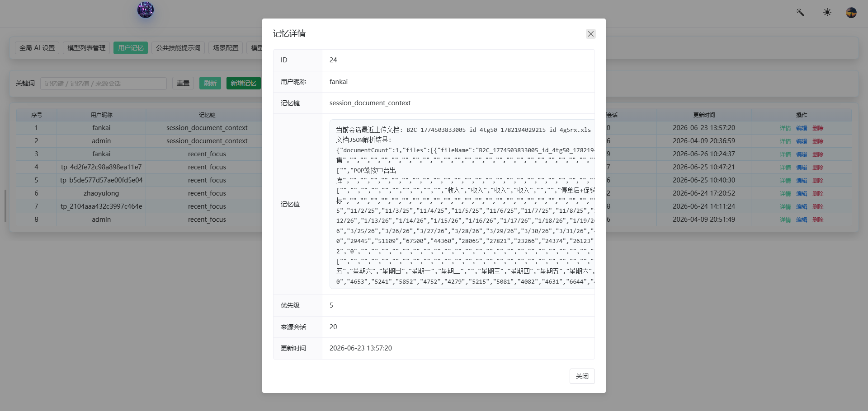The image size is (868, 411).
Task: Switch to 模型列表管理 tab
Action: click(86, 48)
